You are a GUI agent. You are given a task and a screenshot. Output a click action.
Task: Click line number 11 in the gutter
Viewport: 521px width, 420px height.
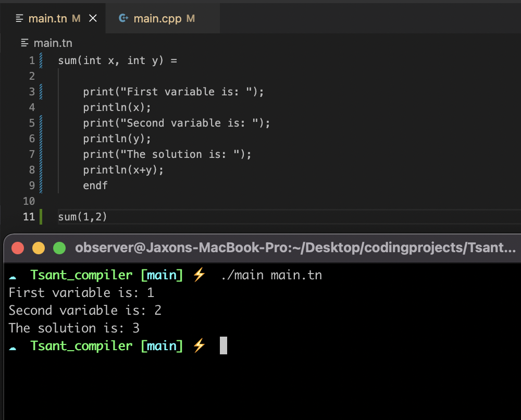pyautogui.click(x=29, y=217)
